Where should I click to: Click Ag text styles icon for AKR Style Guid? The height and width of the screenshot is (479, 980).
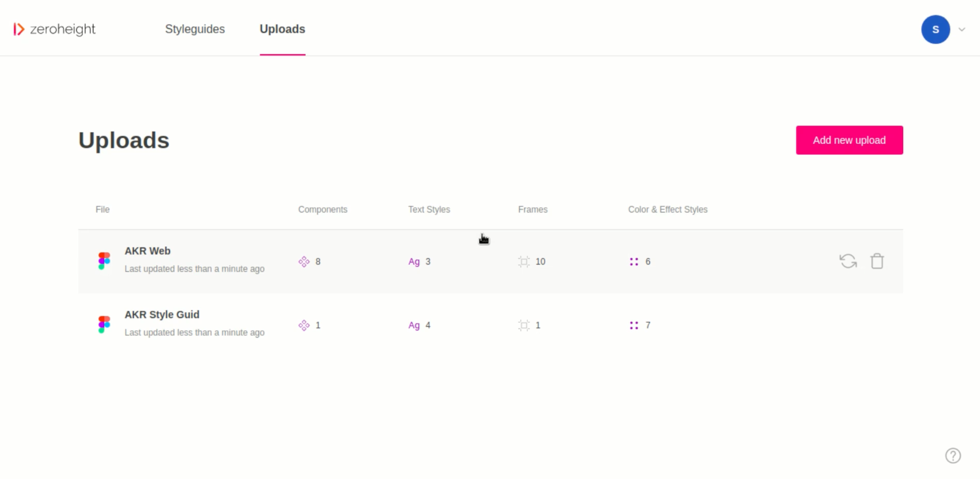click(x=414, y=325)
